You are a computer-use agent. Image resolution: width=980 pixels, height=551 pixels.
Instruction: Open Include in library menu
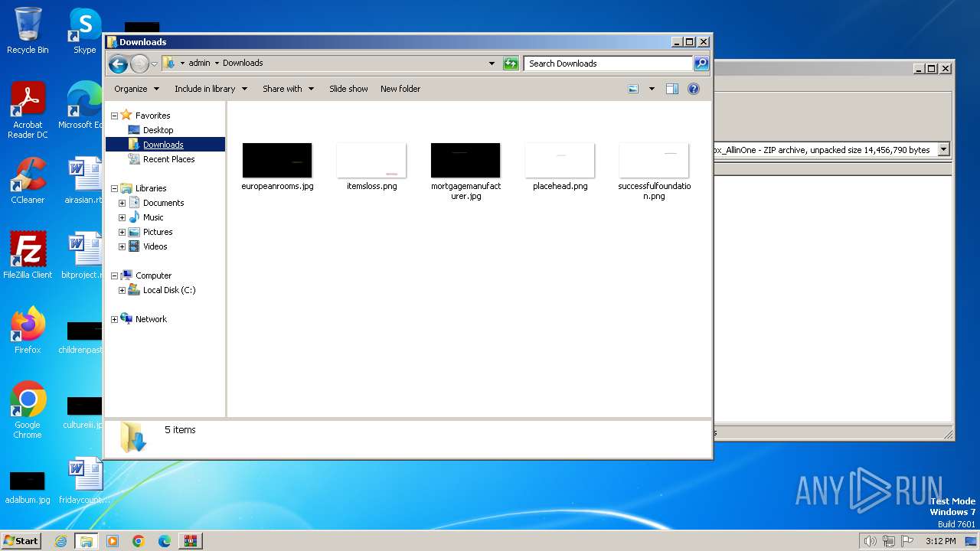tap(211, 89)
